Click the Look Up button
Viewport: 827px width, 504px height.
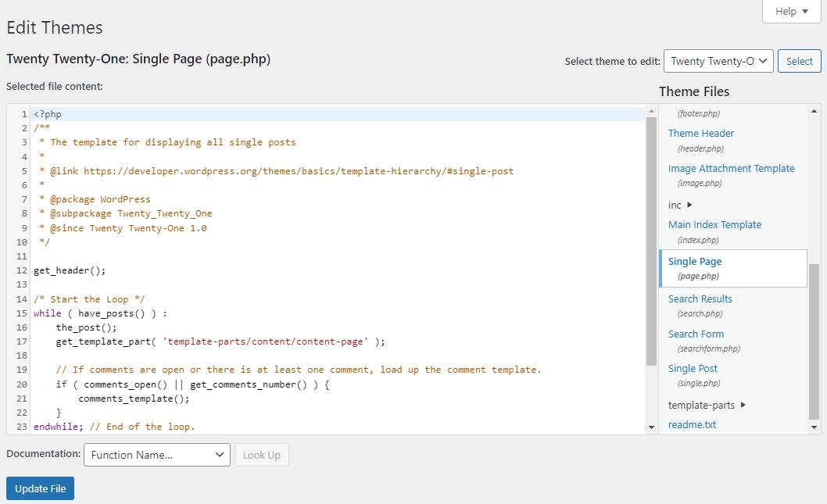pyautogui.click(x=261, y=455)
